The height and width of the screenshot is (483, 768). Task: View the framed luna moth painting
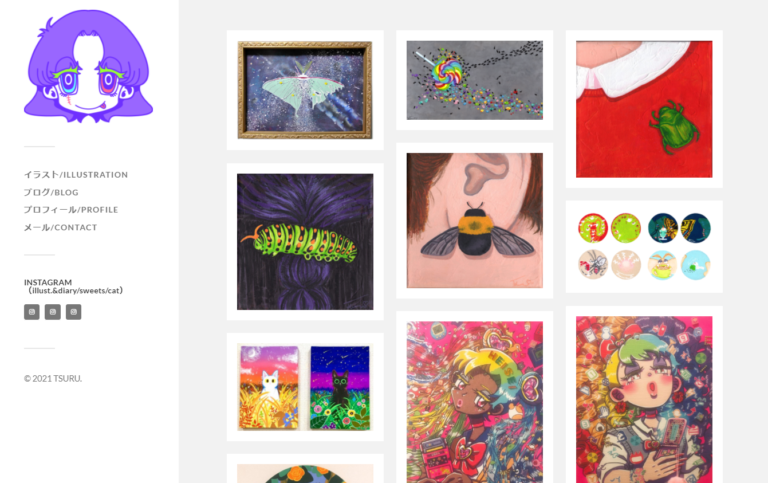pos(305,90)
